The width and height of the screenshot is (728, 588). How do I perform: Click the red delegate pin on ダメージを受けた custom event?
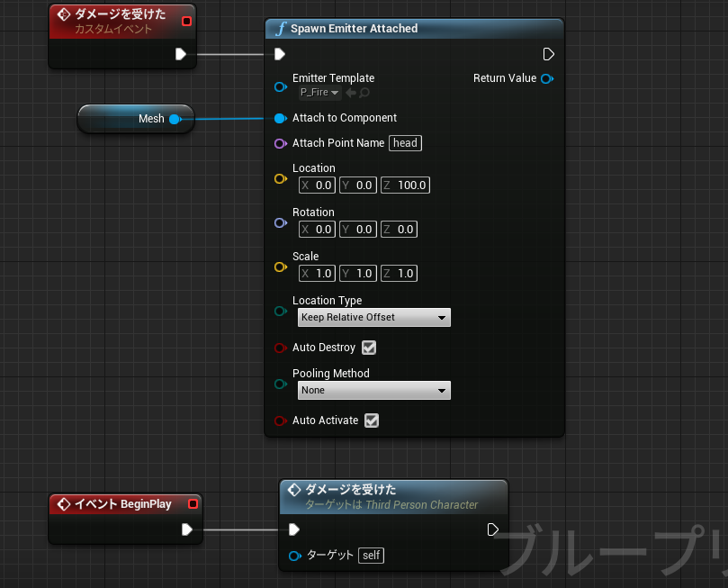pos(186,21)
